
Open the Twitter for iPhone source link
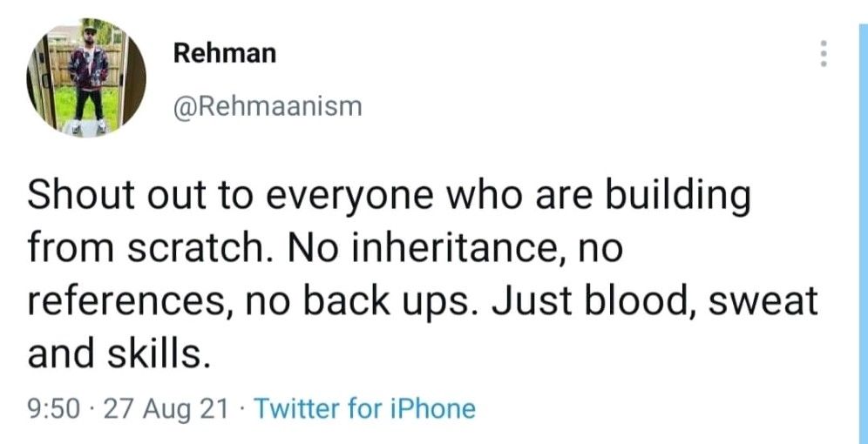[x=364, y=410]
